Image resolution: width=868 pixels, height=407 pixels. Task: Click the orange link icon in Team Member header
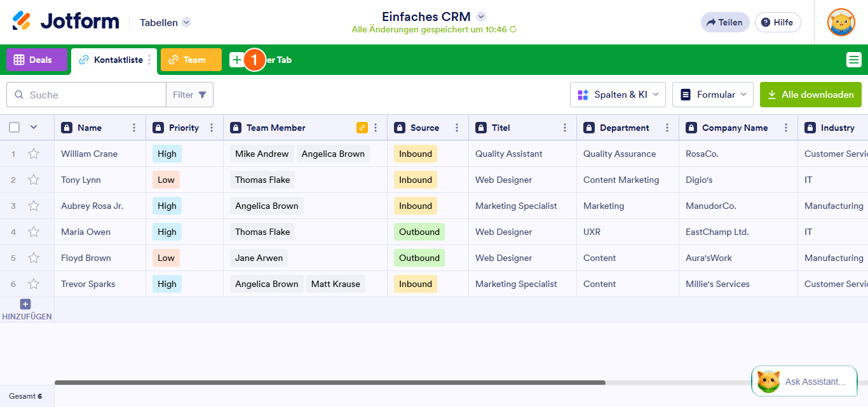click(362, 128)
